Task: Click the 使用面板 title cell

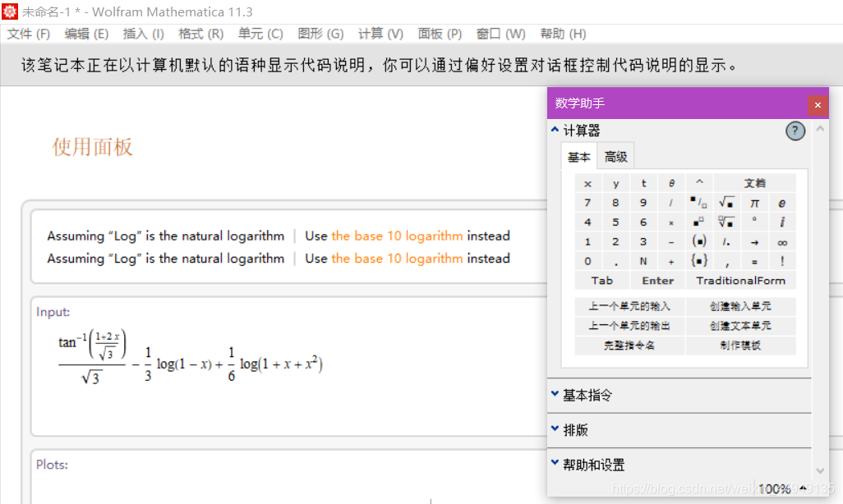Action: (x=92, y=147)
